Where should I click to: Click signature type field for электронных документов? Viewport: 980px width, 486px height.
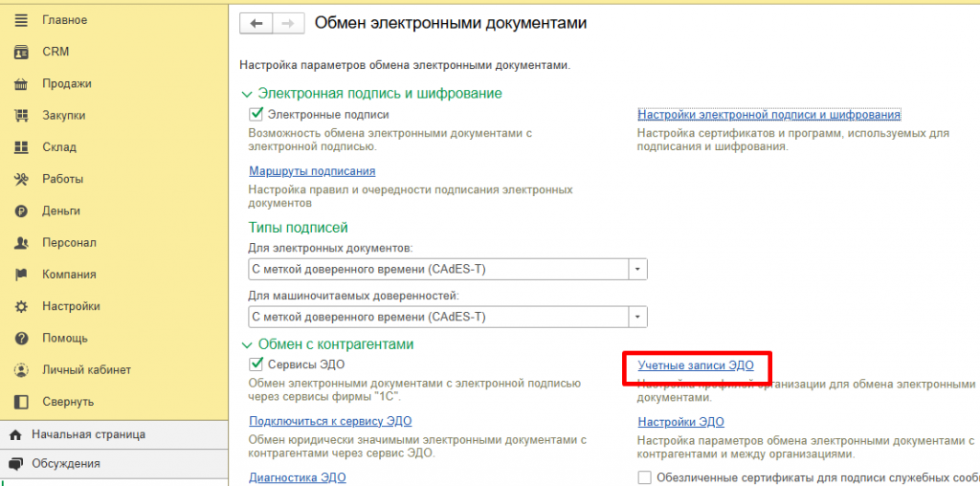coord(438,269)
